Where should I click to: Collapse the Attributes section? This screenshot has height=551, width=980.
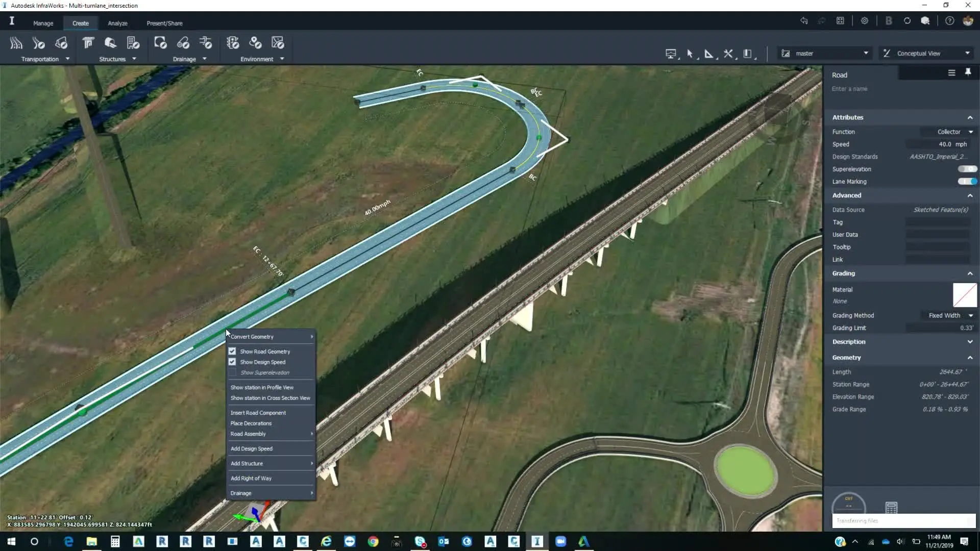tap(970, 117)
